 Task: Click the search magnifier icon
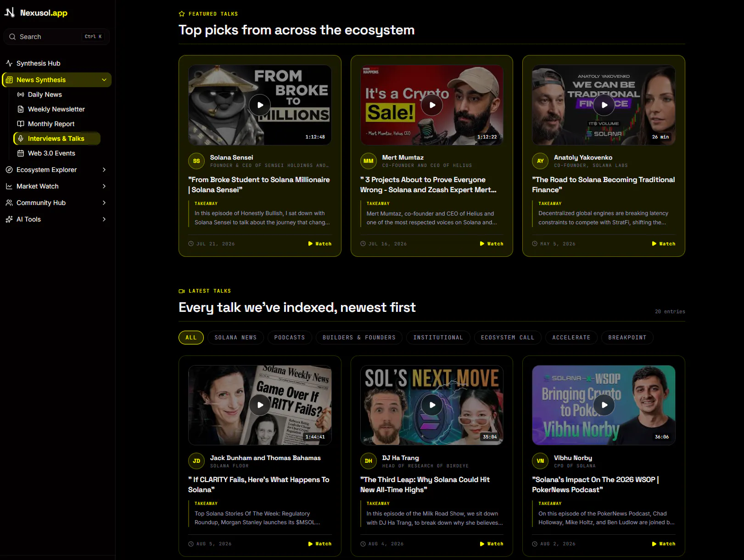[x=12, y=37]
